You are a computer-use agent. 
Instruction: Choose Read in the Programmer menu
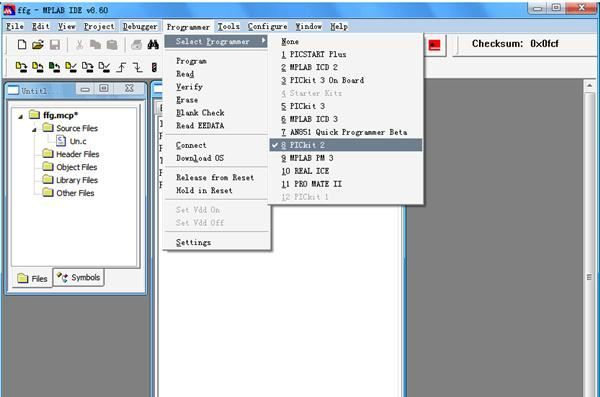(x=216, y=74)
